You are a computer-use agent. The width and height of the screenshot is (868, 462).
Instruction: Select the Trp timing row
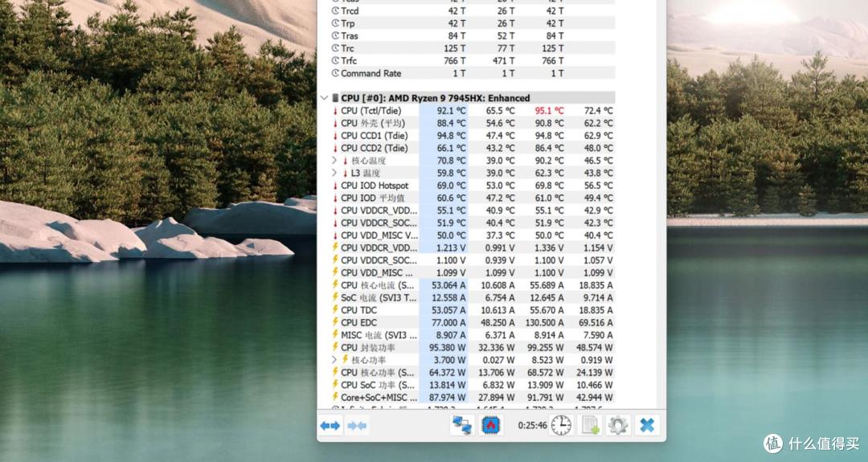pyautogui.click(x=473, y=23)
